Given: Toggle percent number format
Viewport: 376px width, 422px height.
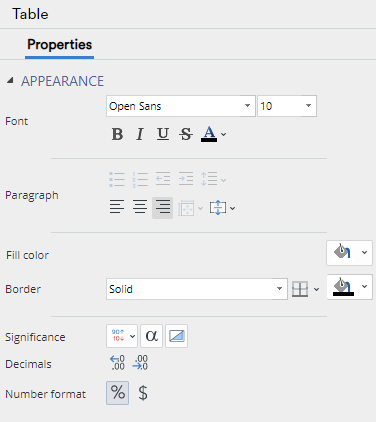Looking at the screenshot, I should tap(118, 393).
